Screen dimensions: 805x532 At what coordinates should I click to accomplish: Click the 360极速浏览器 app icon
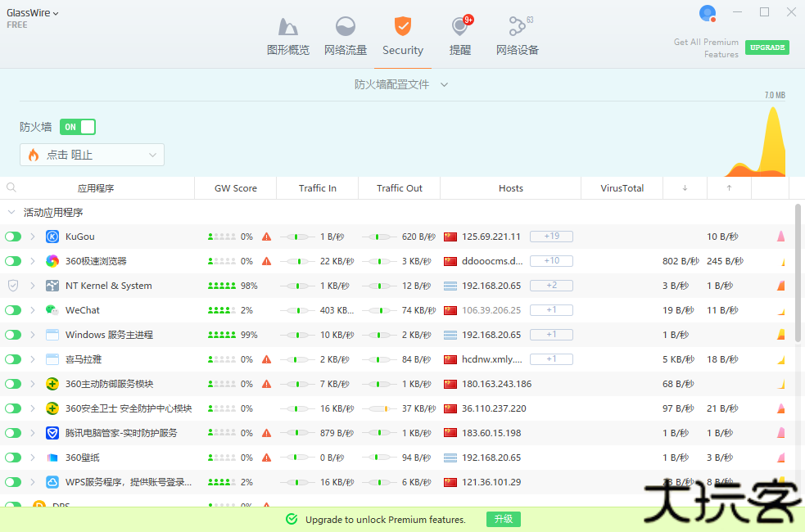[52, 261]
